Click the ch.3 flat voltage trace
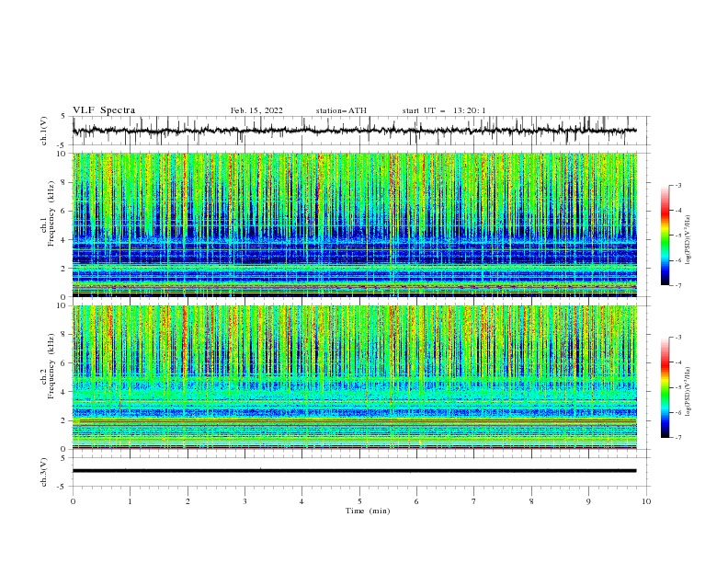 coord(354,471)
